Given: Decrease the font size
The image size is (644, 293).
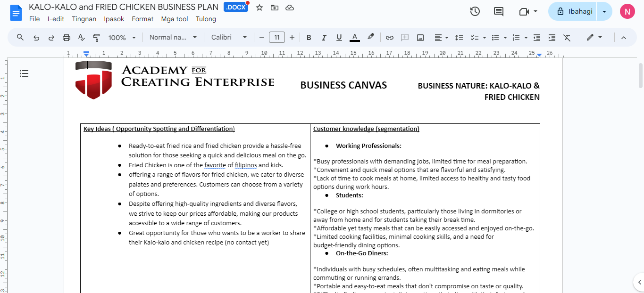Looking at the screenshot, I should tap(262, 37).
